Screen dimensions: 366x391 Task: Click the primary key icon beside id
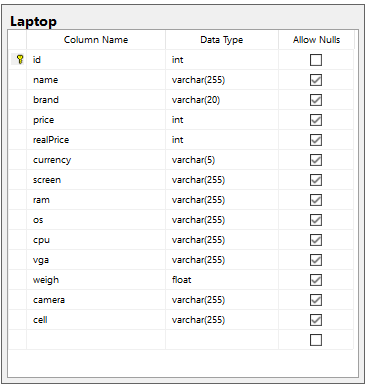point(20,60)
